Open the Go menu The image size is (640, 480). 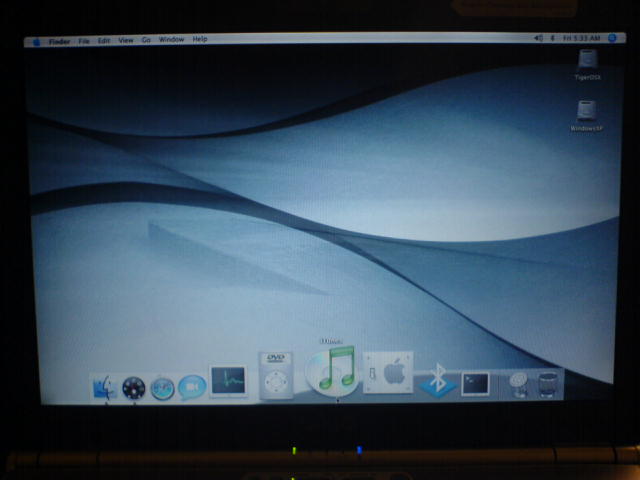tap(146, 40)
